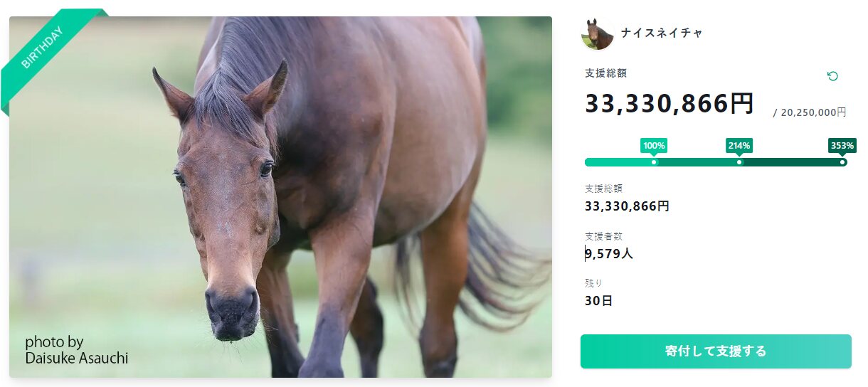Click the 支援者数 label

tap(603, 236)
